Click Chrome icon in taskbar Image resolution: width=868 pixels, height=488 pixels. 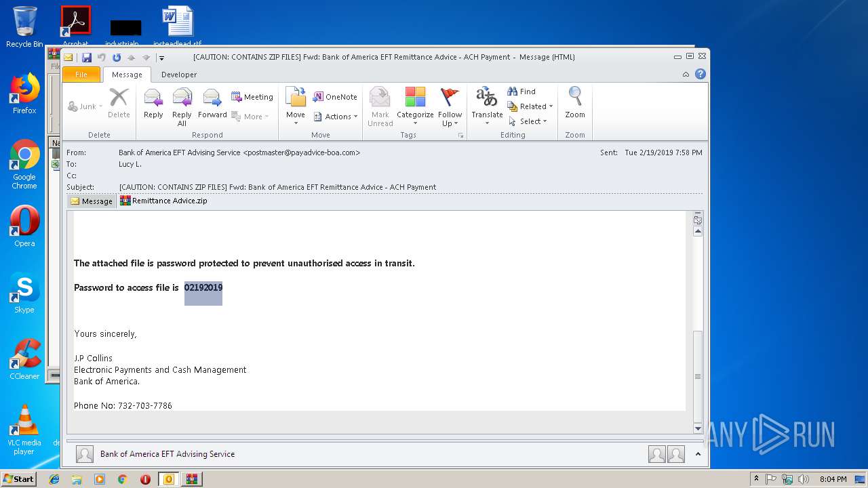(123, 479)
